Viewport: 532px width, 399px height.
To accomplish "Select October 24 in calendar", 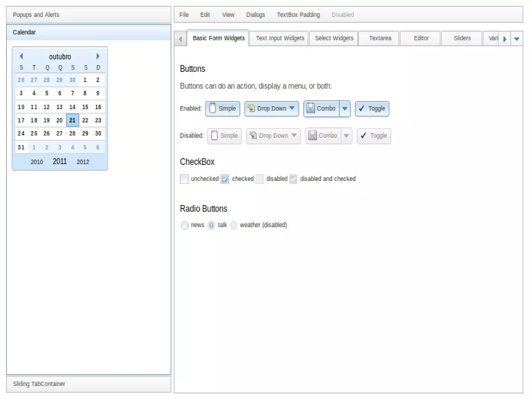I will (x=21, y=133).
